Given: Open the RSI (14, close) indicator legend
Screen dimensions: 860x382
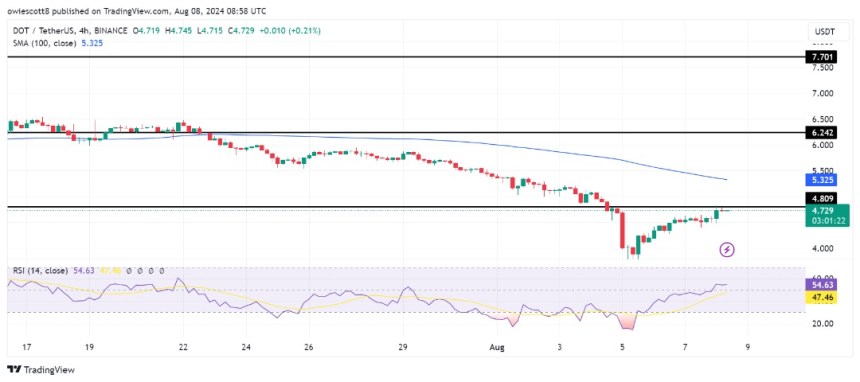Looking at the screenshot, I should click(38, 271).
